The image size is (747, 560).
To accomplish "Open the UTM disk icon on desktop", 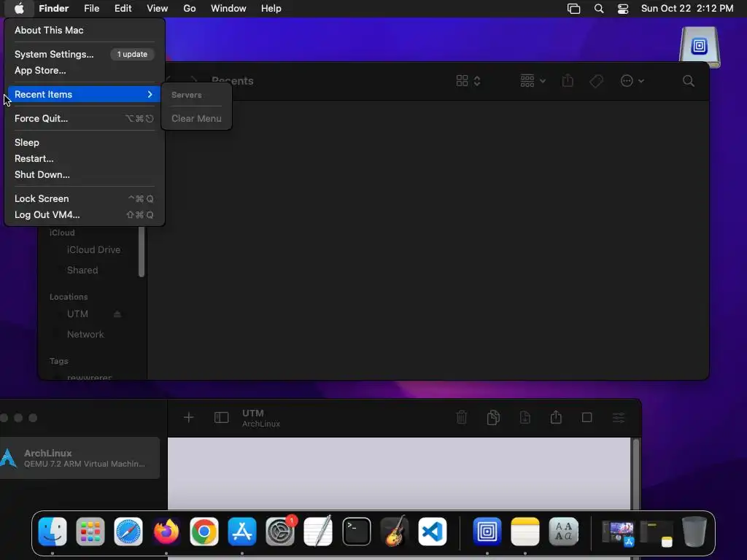I will click(700, 47).
